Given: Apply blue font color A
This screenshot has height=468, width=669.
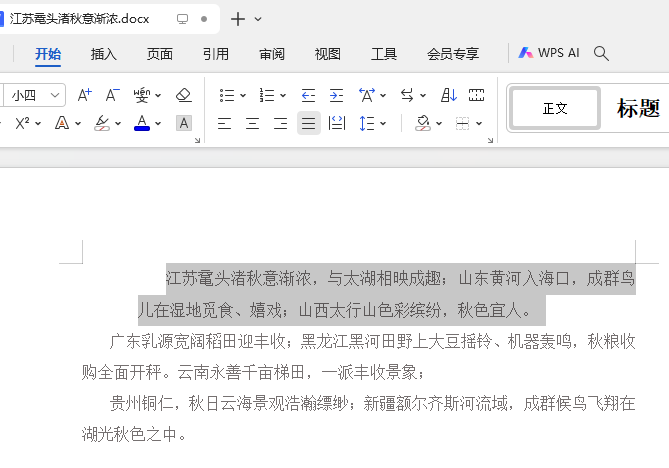Looking at the screenshot, I should (x=142, y=123).
